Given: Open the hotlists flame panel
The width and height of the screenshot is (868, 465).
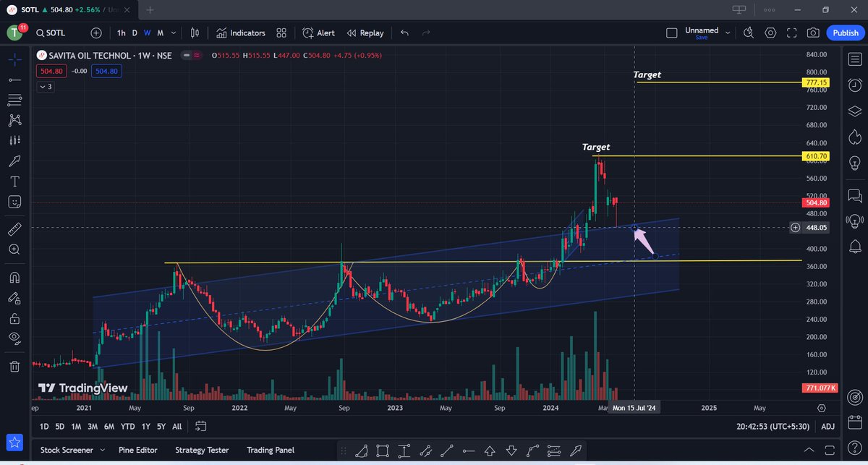Looking at the screenshot, I should pyautogui.click(x=855, y=136).
